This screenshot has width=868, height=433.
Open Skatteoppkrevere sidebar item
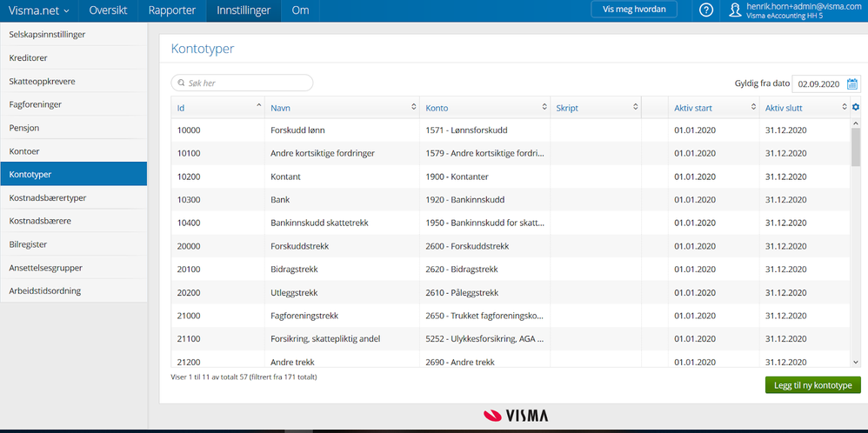74,81
